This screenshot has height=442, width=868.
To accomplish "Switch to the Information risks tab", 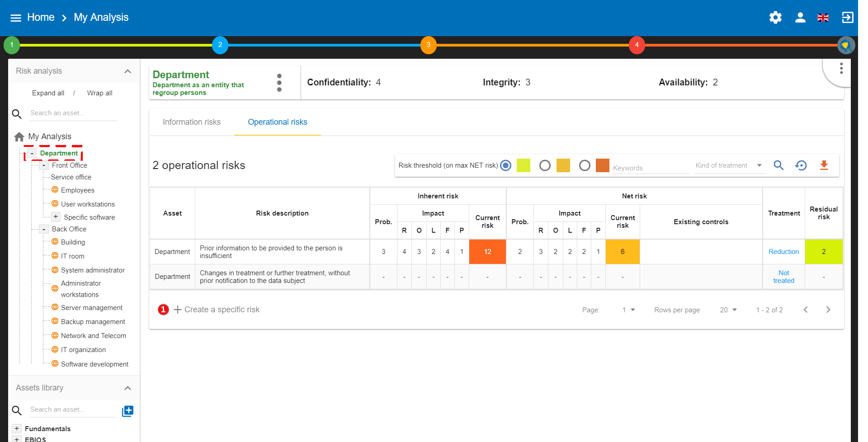I will (x=192, y=122).
